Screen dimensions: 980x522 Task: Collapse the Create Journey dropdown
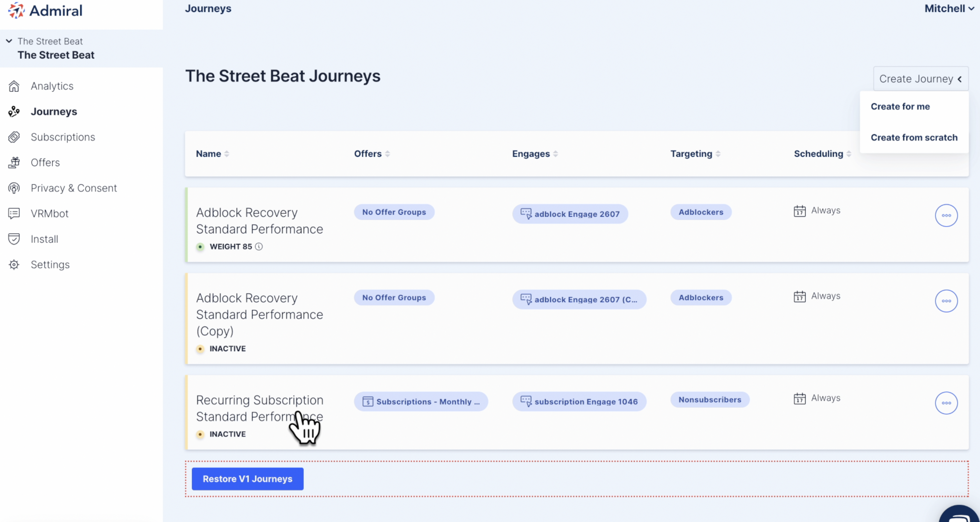pos(921,79)
